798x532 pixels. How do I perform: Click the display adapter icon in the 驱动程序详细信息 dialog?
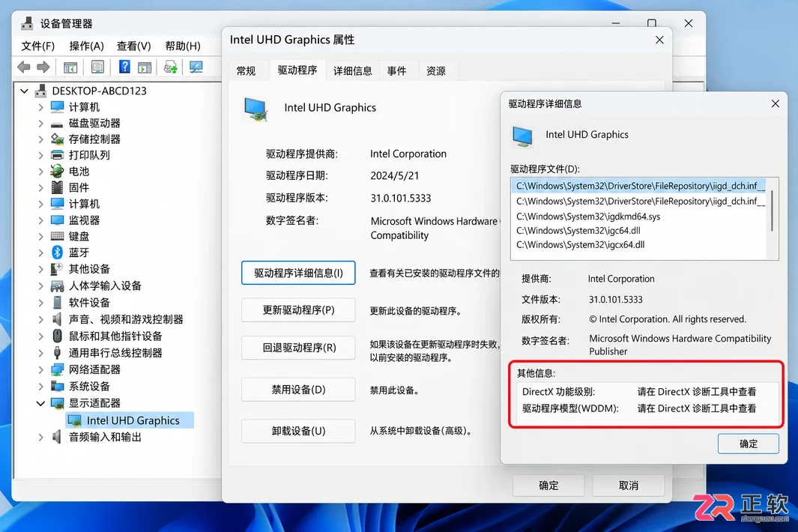(523, 136)
